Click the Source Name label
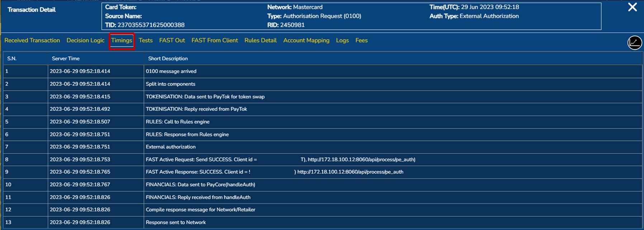The height and width of the screenshot is (230, 644). (123, 16)
